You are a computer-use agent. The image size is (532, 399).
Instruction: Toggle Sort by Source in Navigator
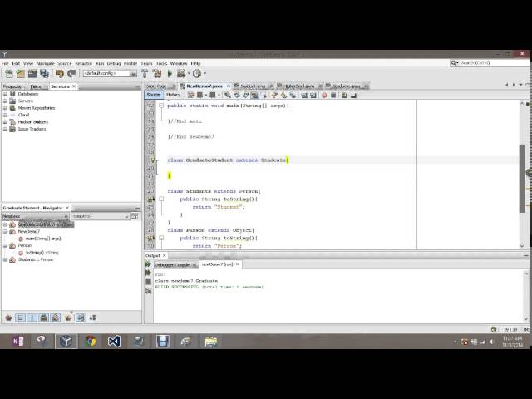pyautogui.click(x=92, y=318)
